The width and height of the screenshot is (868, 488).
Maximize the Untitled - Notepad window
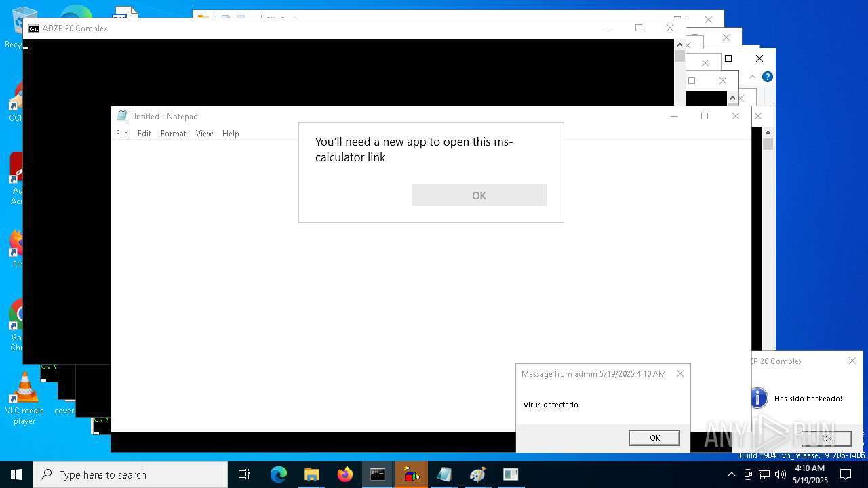(705, 116)
